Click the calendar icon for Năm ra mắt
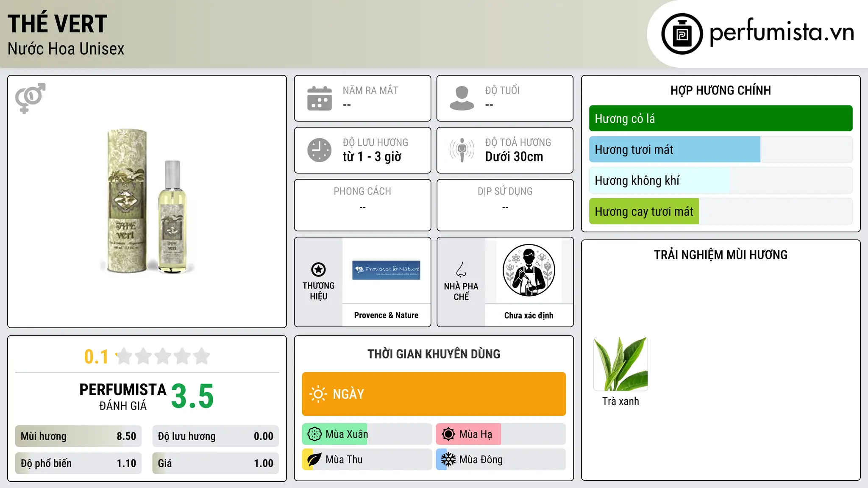This screenshot has height=488, width=868. coord(320,98)
